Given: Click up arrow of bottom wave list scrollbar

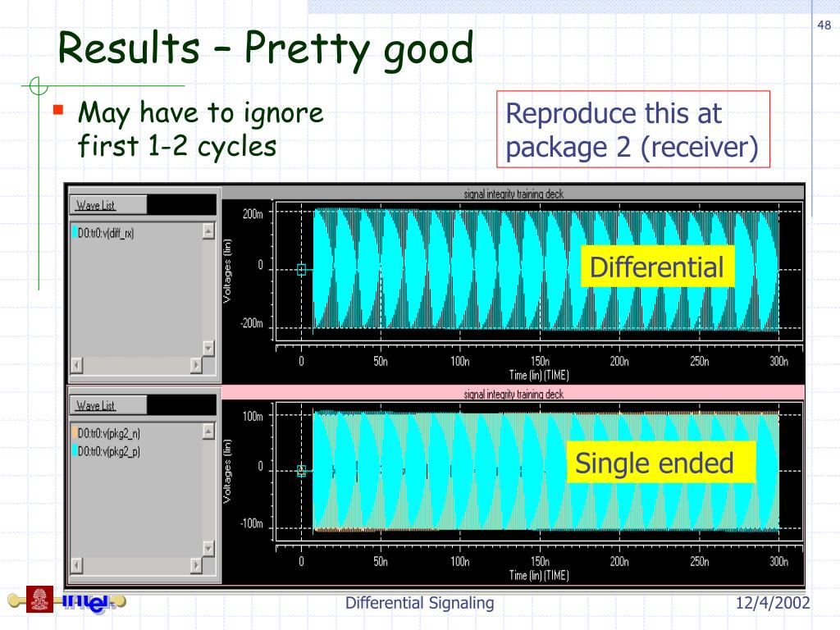Looking at the screenshot, I should (x=208, y=431).
